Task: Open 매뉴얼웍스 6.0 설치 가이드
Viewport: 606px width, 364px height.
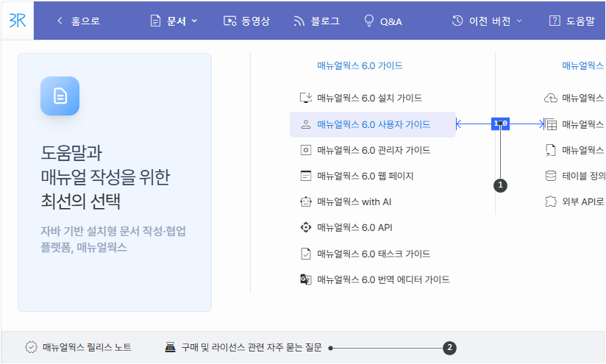Action: pos(369,98)
